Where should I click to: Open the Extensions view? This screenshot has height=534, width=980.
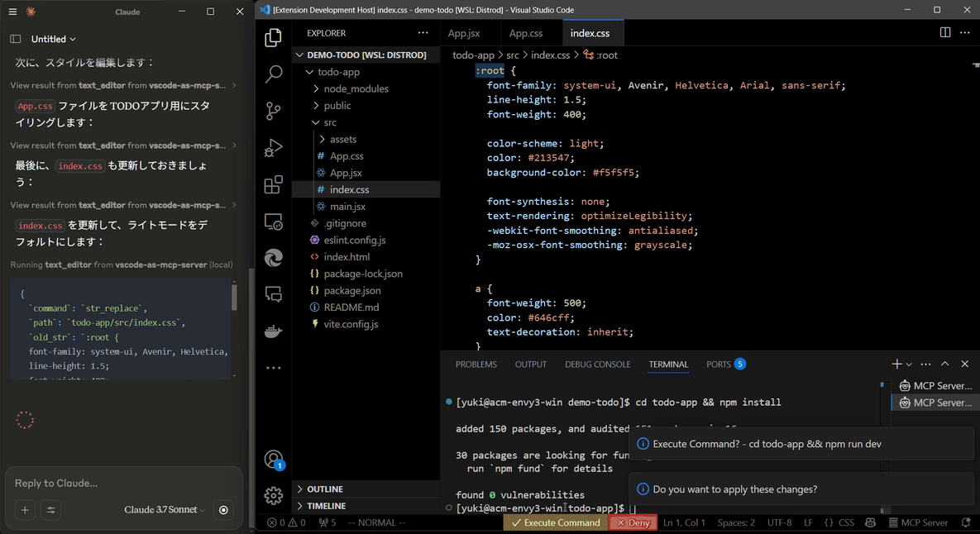(273, 185)
